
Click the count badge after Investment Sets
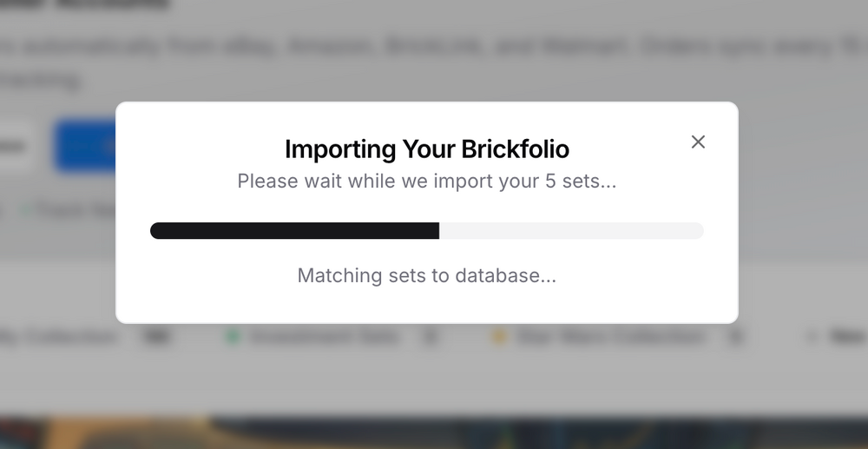tap(429, 337)
